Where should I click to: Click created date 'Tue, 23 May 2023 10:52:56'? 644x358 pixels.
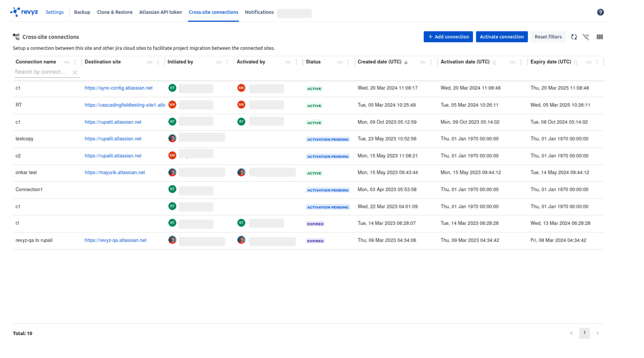coord(387,139)
